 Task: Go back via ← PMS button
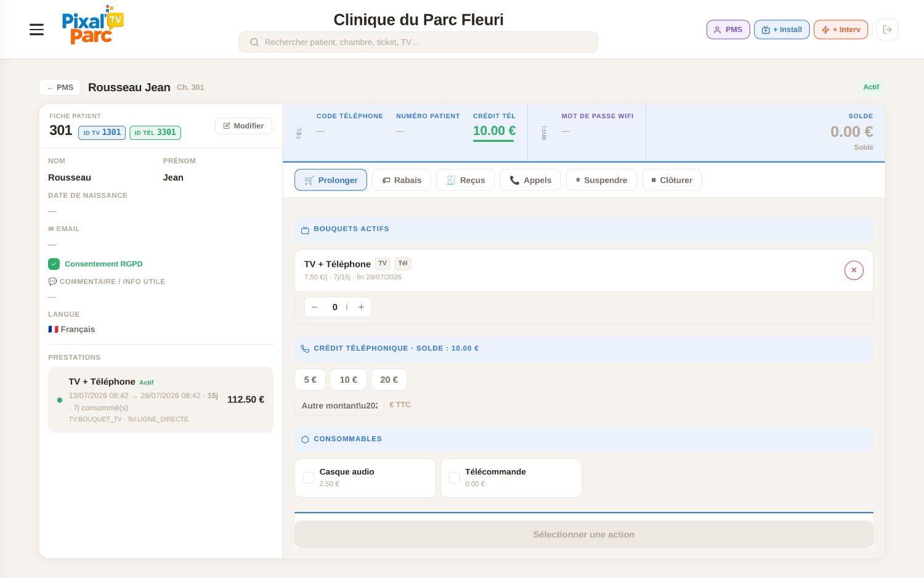[x=60, y=88]
